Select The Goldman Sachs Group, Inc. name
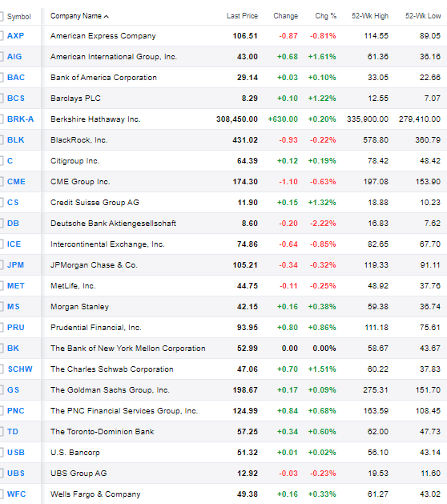 pyautogui.click(x=110, y=390)
